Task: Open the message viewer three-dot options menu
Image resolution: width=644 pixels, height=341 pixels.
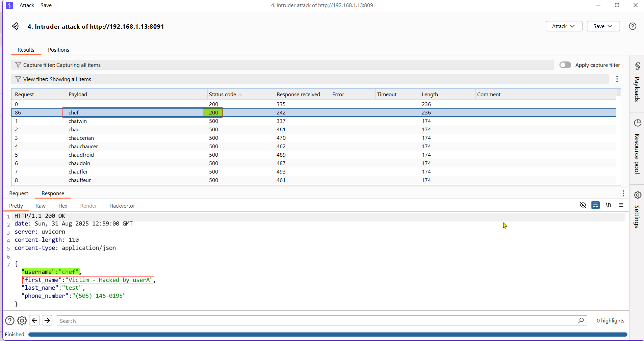Action: click(623, 193)
